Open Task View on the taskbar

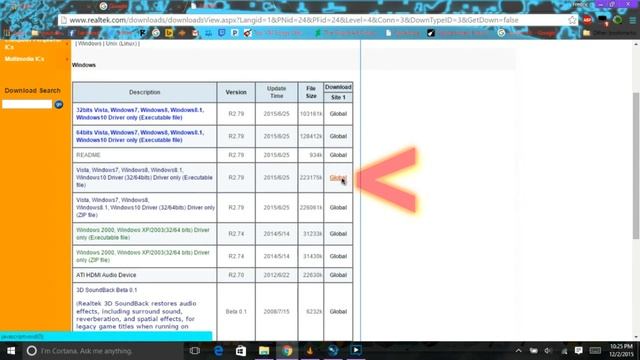pos(195,351)
